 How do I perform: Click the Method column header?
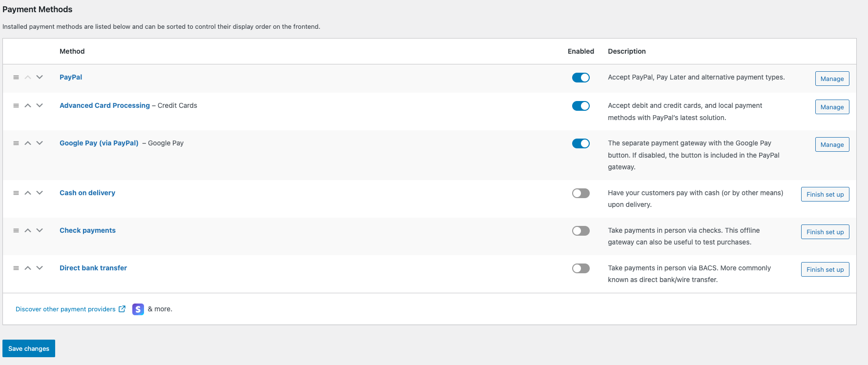[x=72, y=51]
